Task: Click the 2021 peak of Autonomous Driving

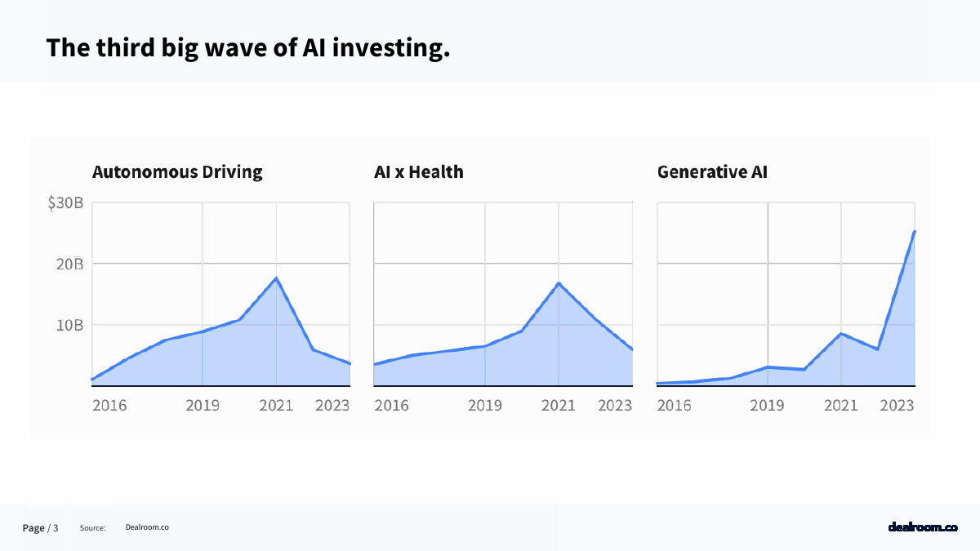Action: click(x=276, y=278)
